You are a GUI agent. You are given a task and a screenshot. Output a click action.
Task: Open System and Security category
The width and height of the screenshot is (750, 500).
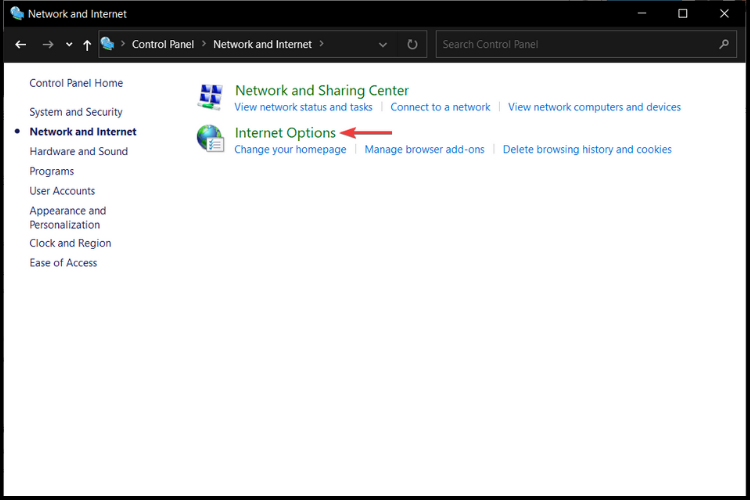click(x=76, y=112)
